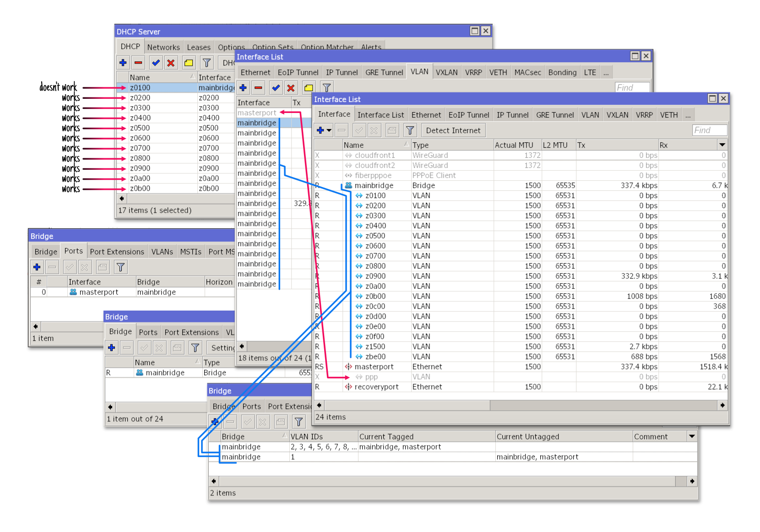760x532 pixels.
Task: Open the column selector arrow beside the Rx header
Action: 722,145
